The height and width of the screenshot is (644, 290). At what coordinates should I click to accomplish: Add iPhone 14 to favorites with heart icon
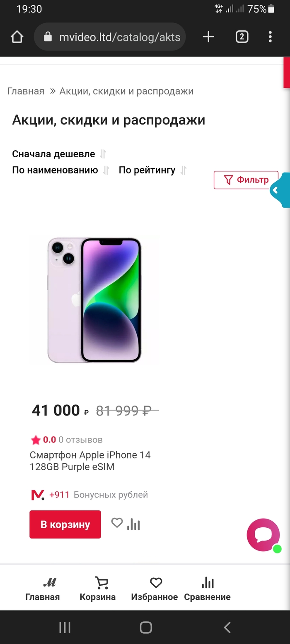pos(117,523)
